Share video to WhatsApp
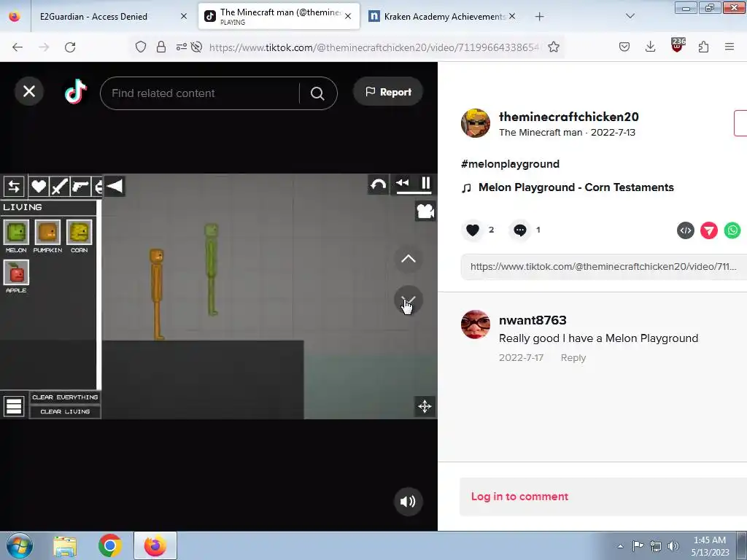747x560 pixels. (732, 230)
